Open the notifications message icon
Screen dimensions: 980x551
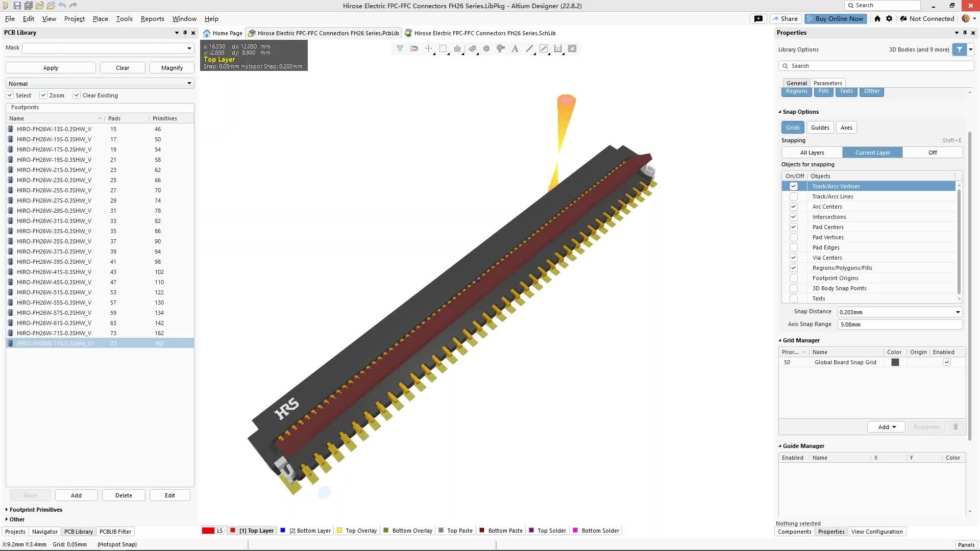(758, 18)
